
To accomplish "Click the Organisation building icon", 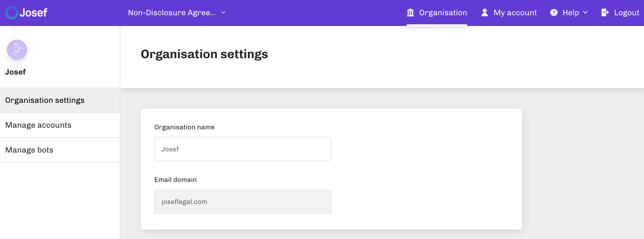I will (x=410, y=12).
